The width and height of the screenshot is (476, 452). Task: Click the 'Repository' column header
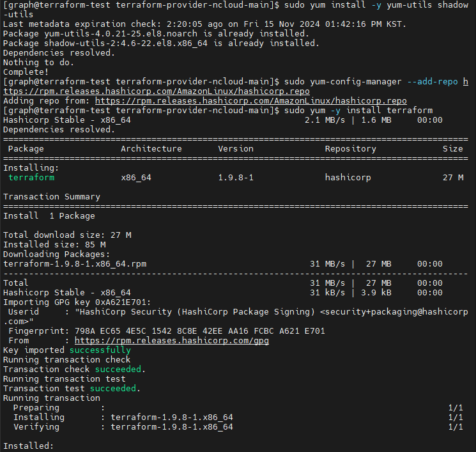point(350,149)
